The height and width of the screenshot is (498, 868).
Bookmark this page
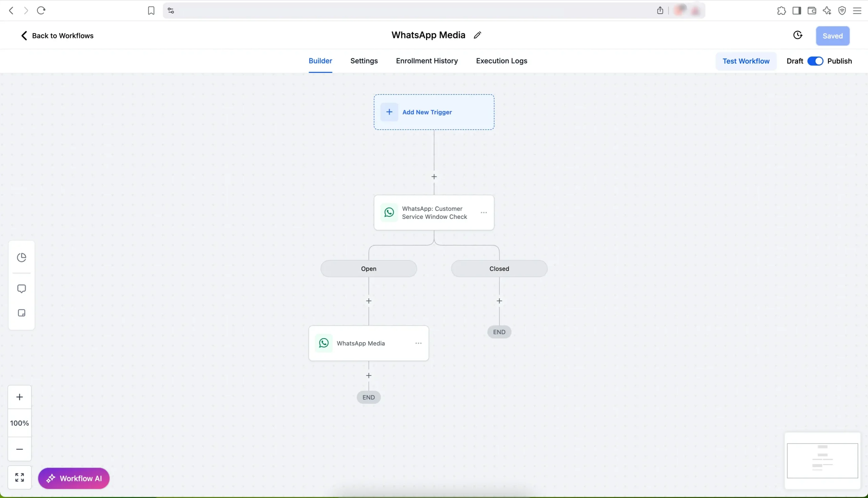coord(151,11)
